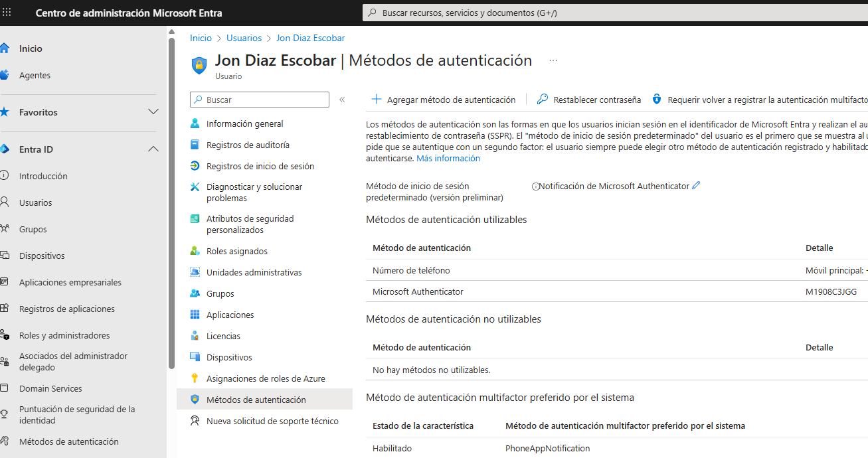Expand the Favoritos section chevron

click(x=153, y=112)
